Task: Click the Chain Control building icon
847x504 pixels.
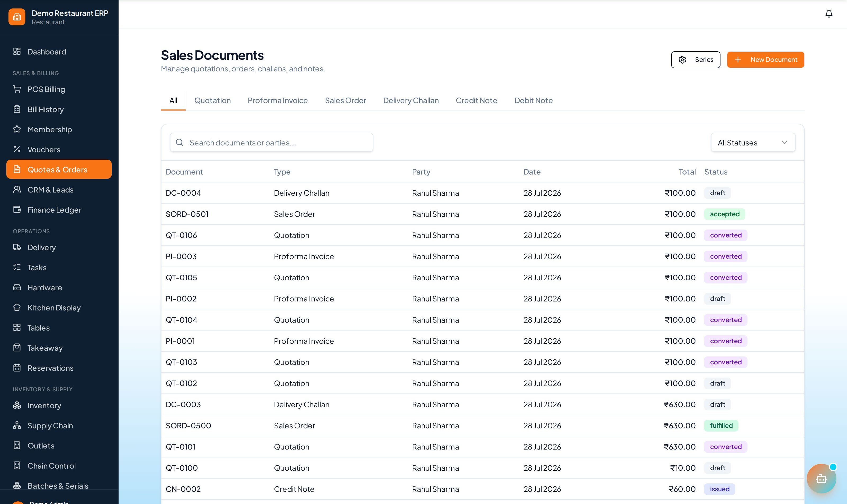Action: (x=17, y=466)
